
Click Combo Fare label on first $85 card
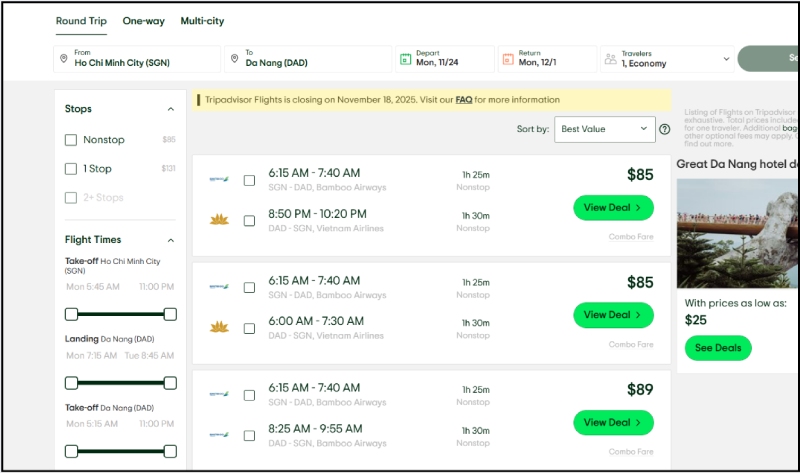click(631, 237)
